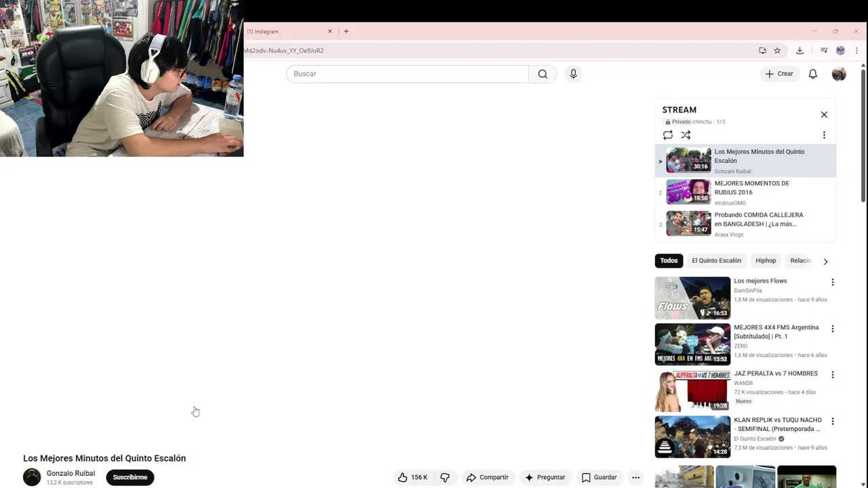Show more filter chips arrow
The width and height of the screenshot is (868, 488).
[x=825, y=262]
